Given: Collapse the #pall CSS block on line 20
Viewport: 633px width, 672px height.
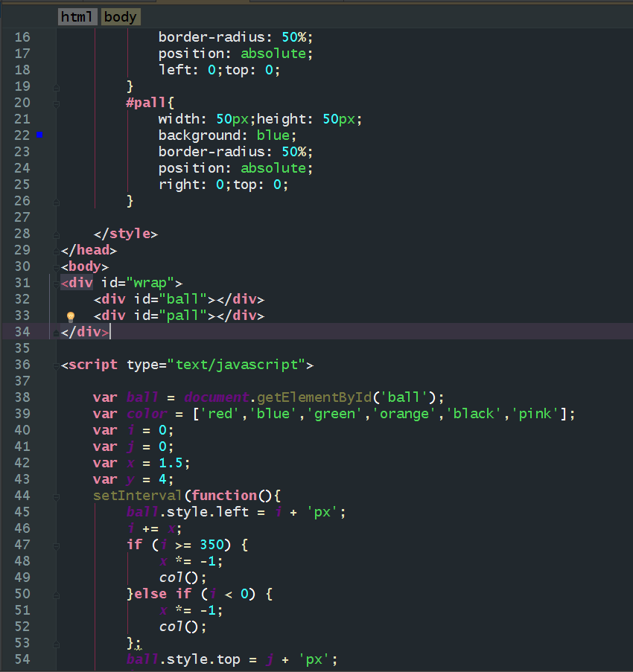Looking at the screenshot, I should (56, 103).
